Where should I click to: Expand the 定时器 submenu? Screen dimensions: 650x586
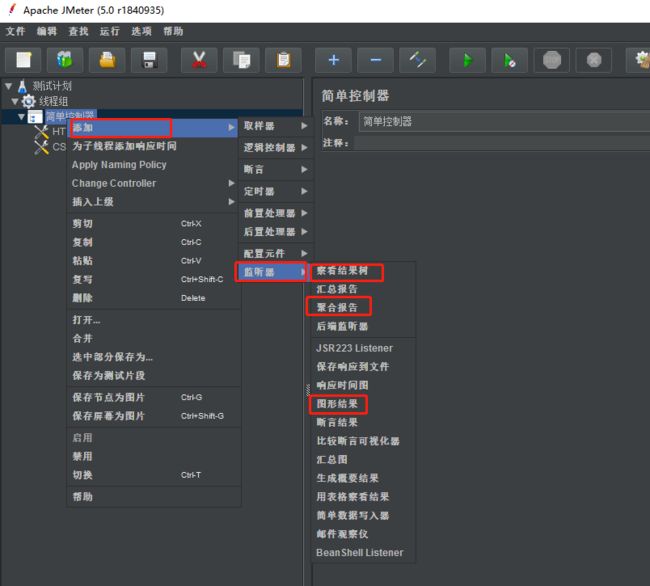[x=275, y=191]
